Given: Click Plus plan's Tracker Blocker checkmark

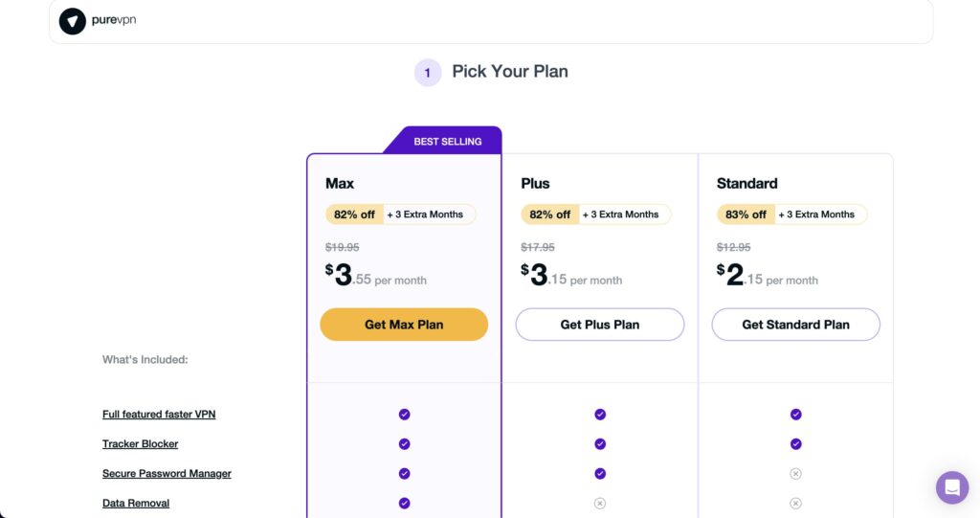Looking at the screenshot, I should [x=600, y=443].
